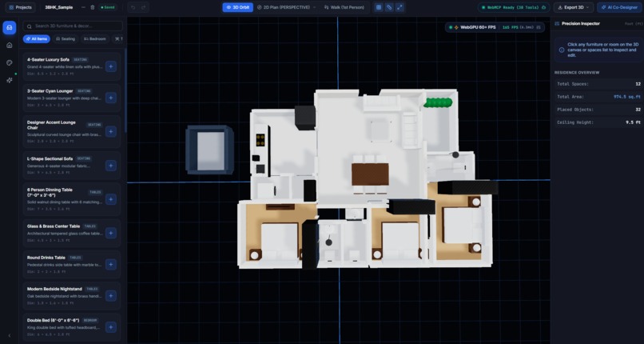Screen dimensions: 644x344
Task: Filter catalog by Bedroom
Action: click(x=95, y=39)
